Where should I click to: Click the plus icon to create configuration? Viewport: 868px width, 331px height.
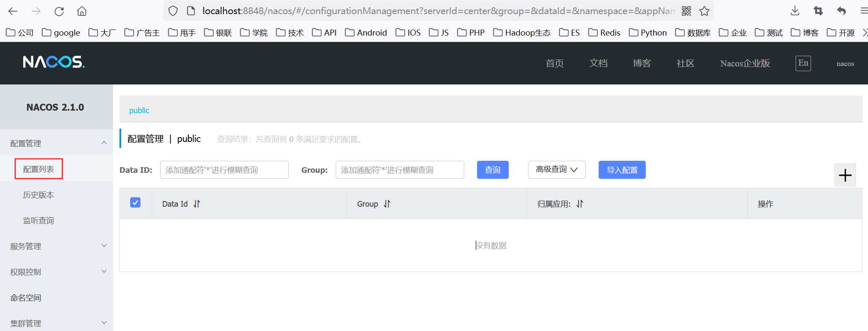point(845,175)
